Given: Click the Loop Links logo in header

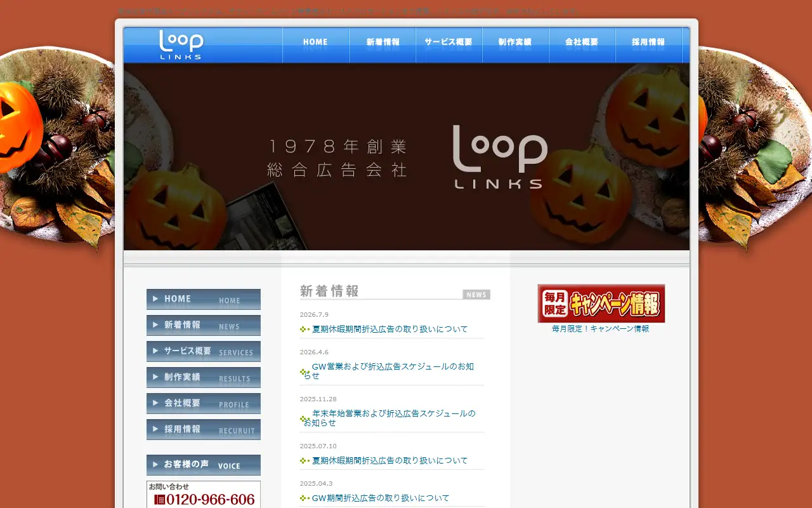Looking at the screenshot, I should 181,44.
